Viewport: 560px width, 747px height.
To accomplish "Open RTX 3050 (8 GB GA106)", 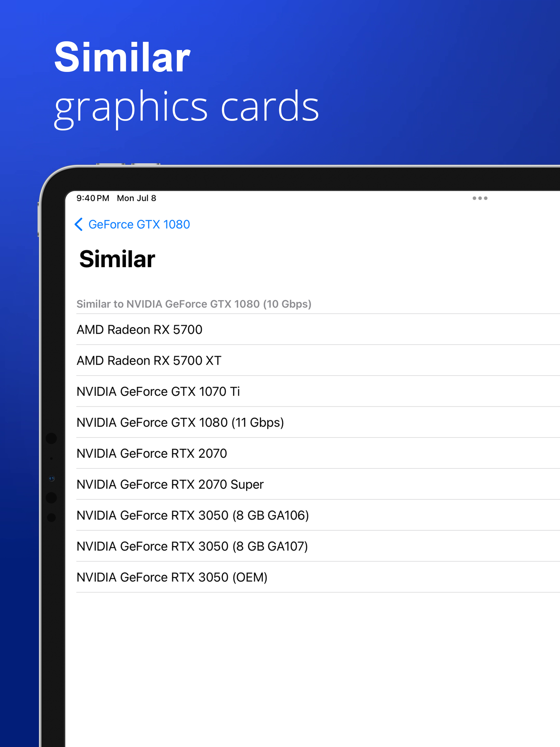I will (192, 515).
